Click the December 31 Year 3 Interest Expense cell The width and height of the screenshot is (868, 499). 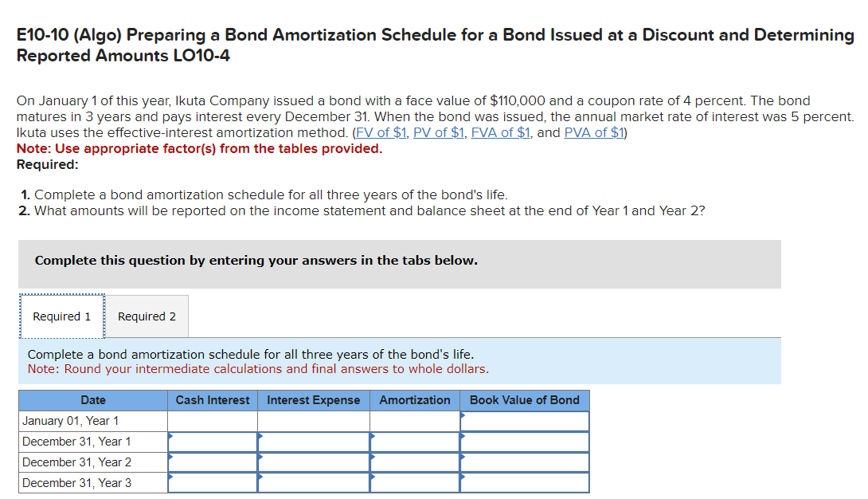pos(313,482)
